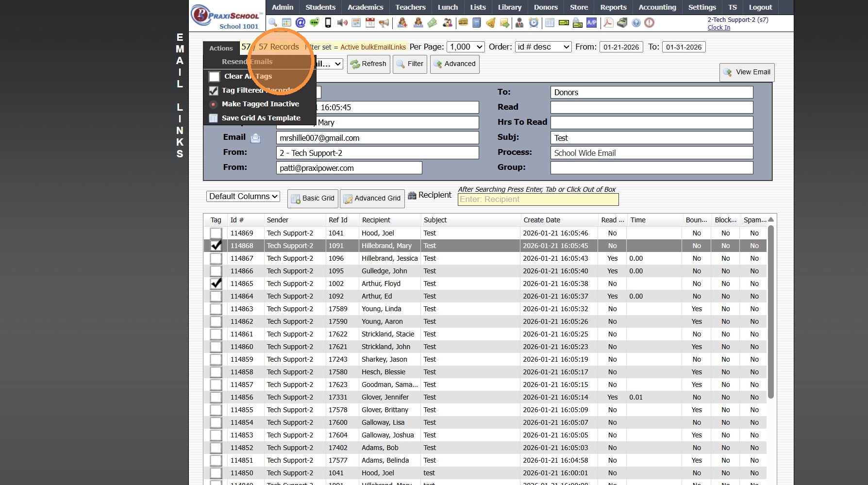Click the PDF document icon
Screen dimensions: 868x485
tap(608, 23)
